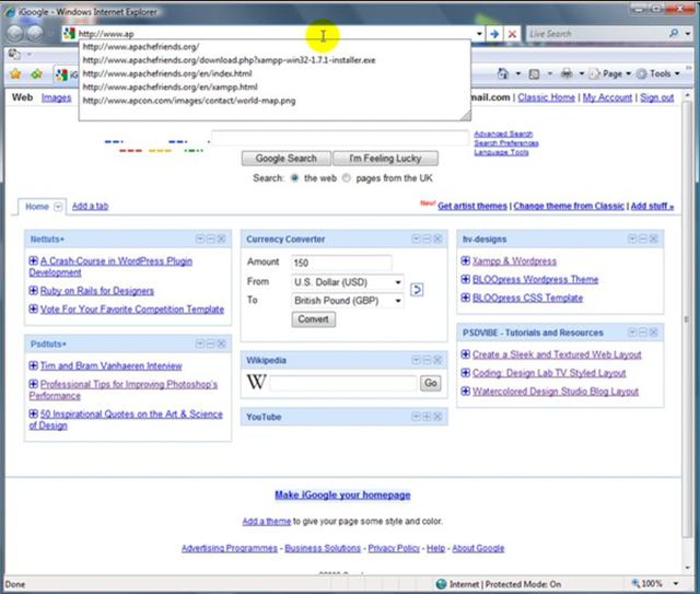
Task: Stop loading with the red X button
Action: click(x=512, y=34)
